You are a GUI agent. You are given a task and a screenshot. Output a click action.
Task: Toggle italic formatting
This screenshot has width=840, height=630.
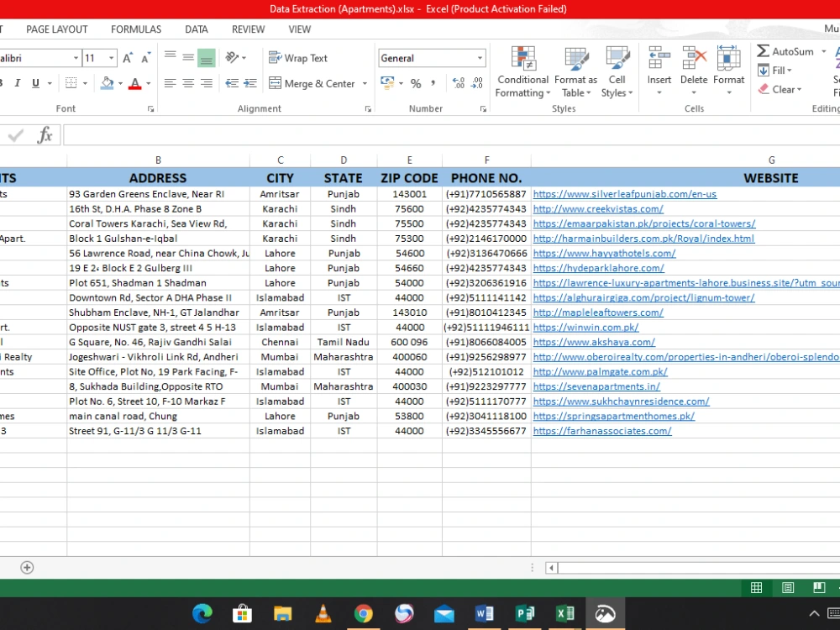point(17,83)
